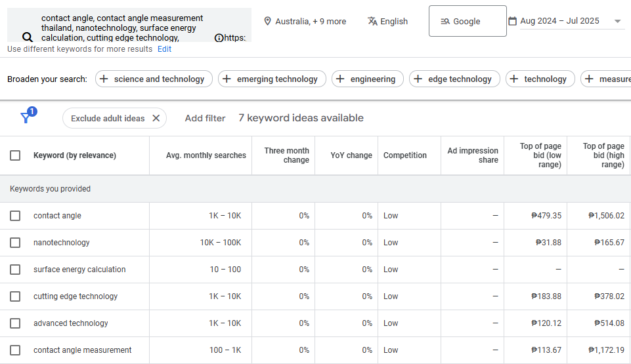Viewport: 631px width, 364px height.
Task: Click the search magnifier icon
Action: (28, 37)
